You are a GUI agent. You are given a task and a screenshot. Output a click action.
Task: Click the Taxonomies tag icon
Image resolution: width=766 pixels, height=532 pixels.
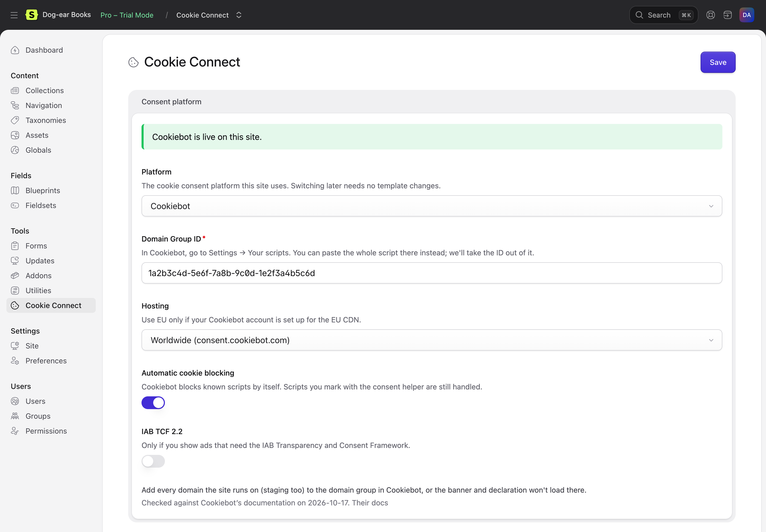coord(15,120)
